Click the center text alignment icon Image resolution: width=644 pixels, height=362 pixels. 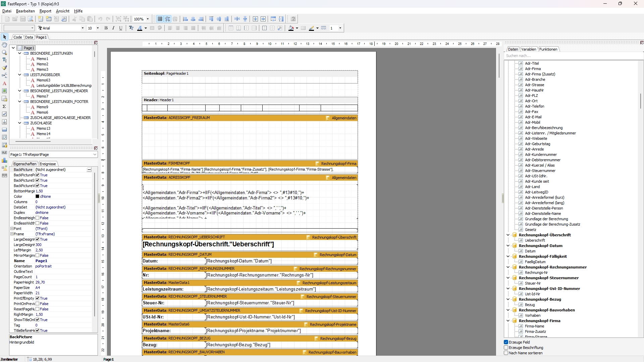[178, 28]
